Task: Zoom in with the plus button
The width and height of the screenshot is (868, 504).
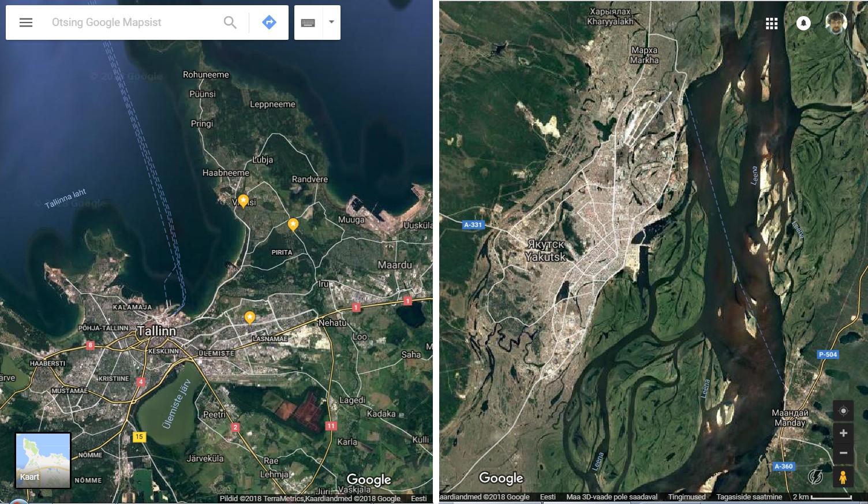Action: 843,433
